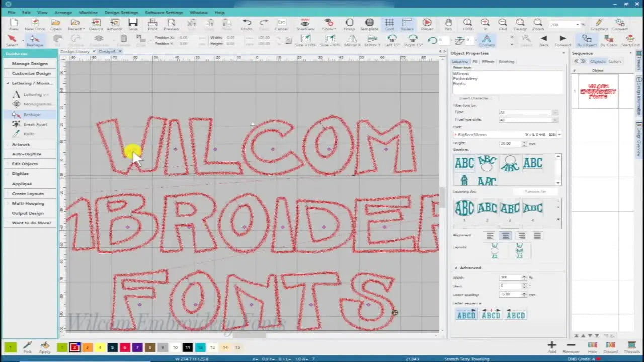The height and width of the screenshot is (362, 644).
Task: Start the Stitch Player
Action: (426, 23)
